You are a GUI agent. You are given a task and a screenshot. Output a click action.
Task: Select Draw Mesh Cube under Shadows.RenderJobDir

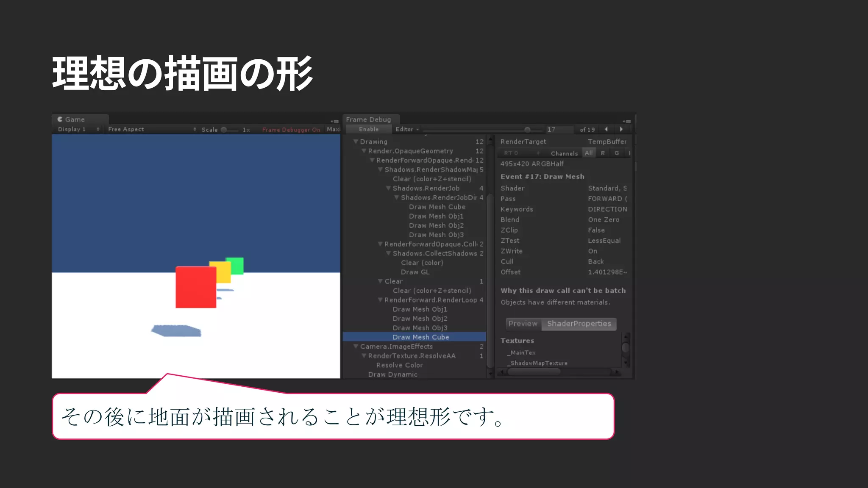coord(437,207)
